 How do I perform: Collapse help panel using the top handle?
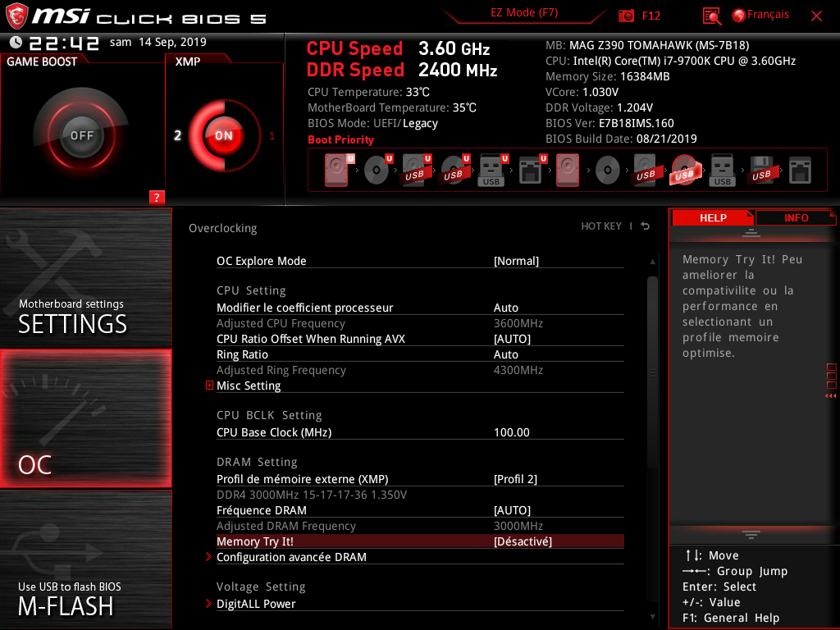click(751, 232)
